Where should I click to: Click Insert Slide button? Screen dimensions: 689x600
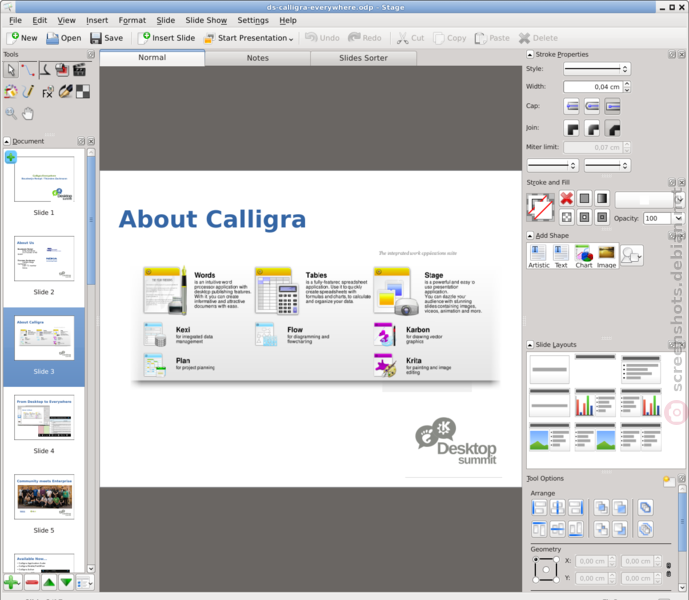pyautogui.click(x=167, y=38)
